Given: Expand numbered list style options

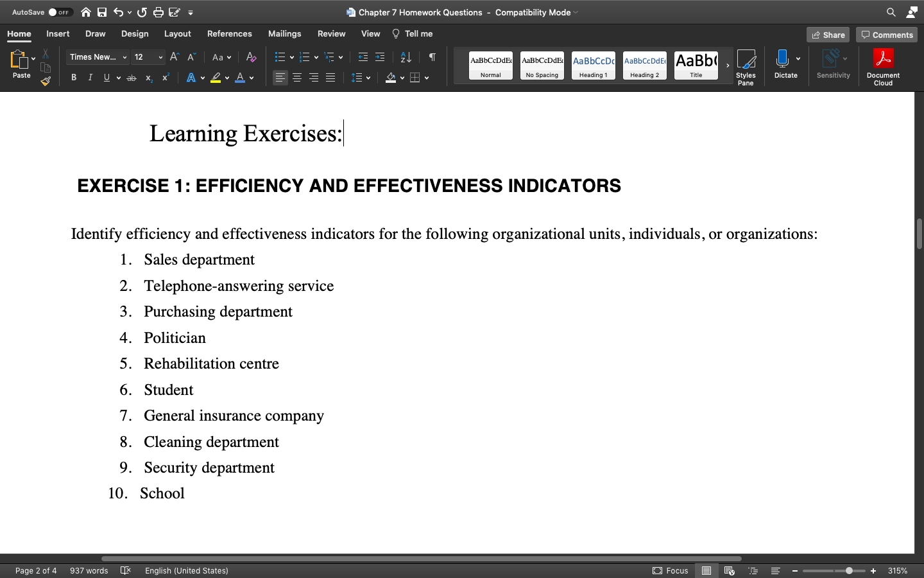Looking at the screenshot, I should (316, 57).
